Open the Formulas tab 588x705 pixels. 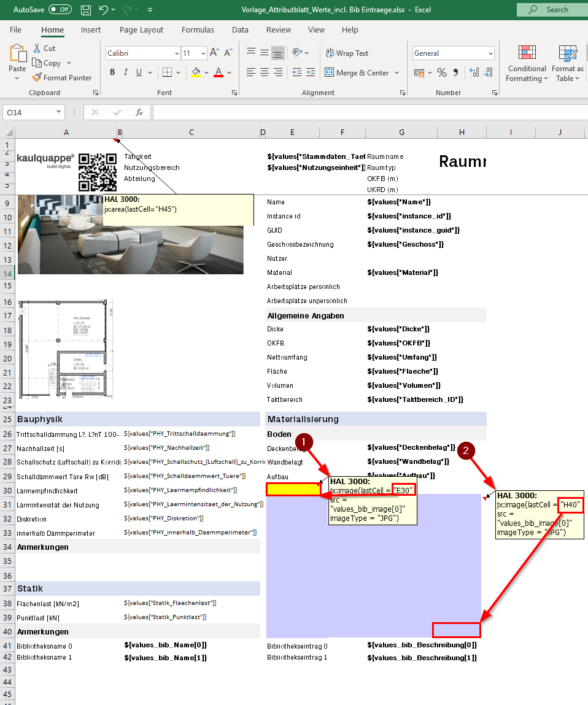[x=198, y=29]
